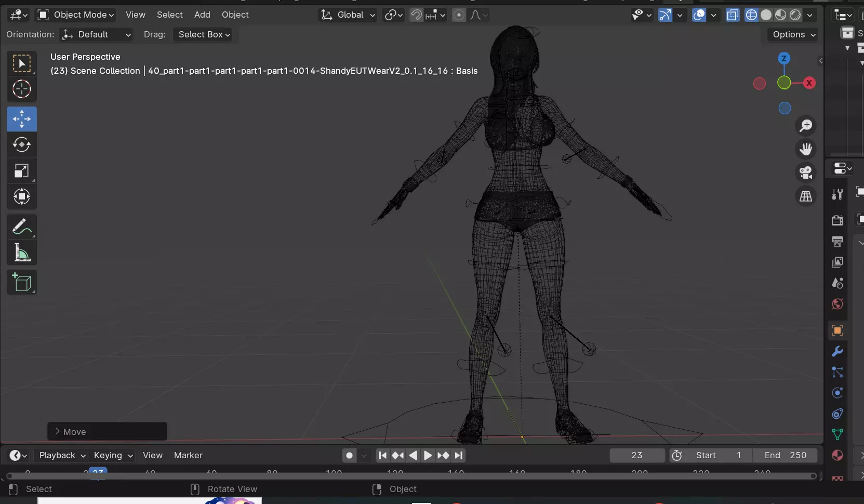The width and height of the screenshot is (864, 504).
Task: Switch to the Rotate tool
Action: click(22, 144)
